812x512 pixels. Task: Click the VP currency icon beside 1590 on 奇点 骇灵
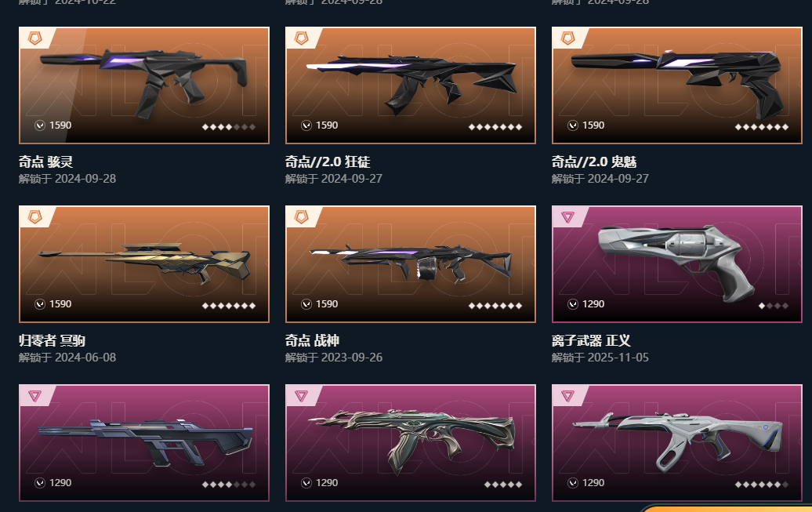pyautogui.click(x=40, y=125)
